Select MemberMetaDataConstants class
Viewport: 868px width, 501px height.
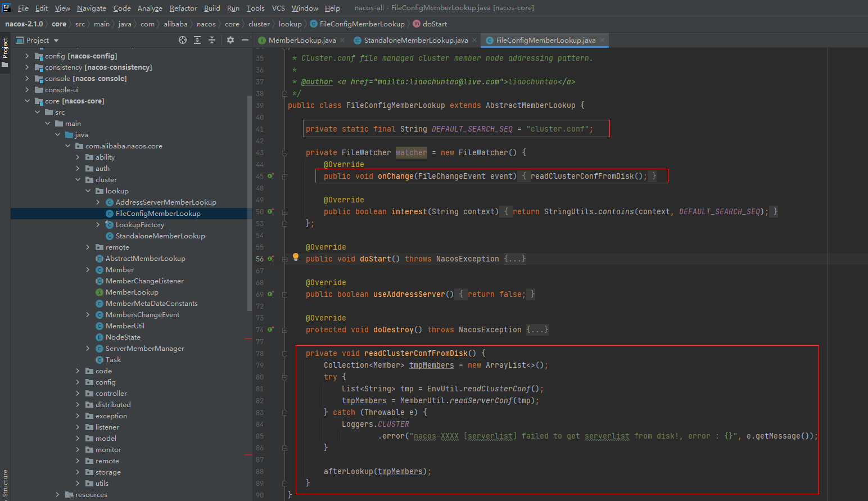151,303
